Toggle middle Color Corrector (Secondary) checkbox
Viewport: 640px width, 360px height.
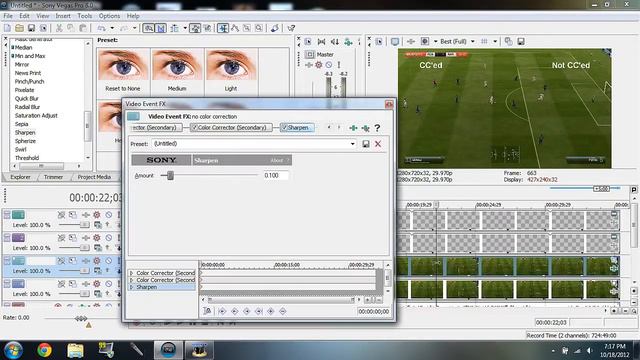(x=195, y=128)
